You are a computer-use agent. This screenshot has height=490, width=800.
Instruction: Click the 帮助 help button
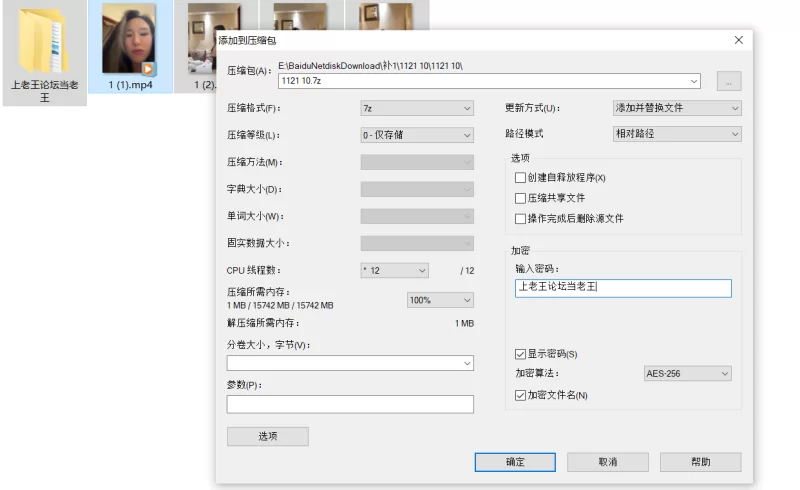click(701, 462)
